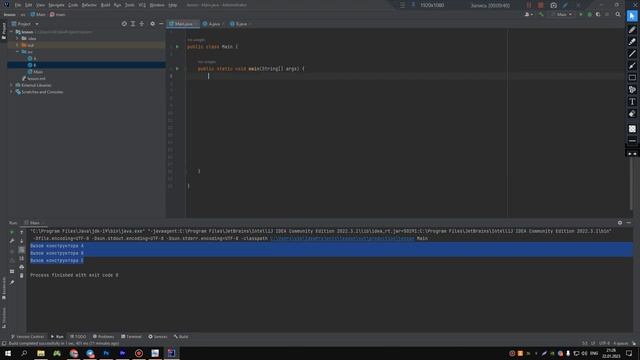This screenshot has width=640, height=360.
Task: Open the TODO tool window tab
Action: [x=78, y=337]
